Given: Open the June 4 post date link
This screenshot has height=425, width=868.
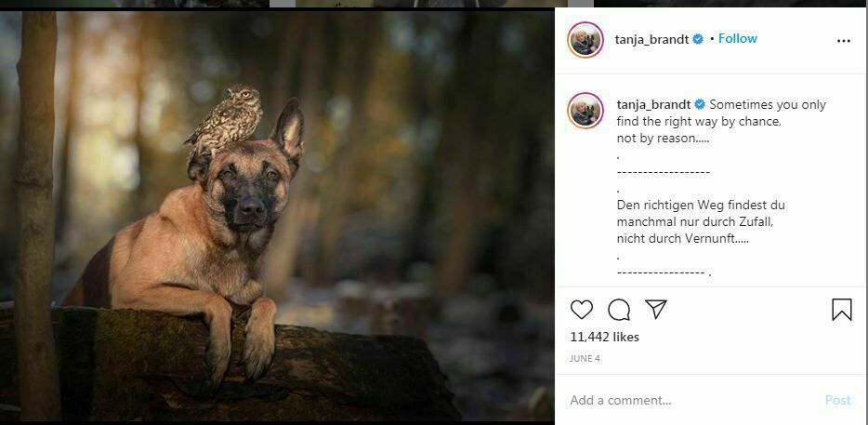Looking at the screenshot, I should tap(585, 358).
